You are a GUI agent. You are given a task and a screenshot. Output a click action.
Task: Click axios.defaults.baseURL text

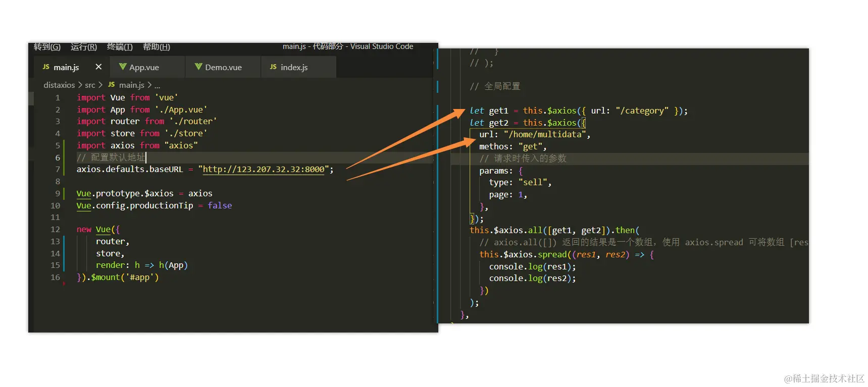[x=130, y=170]
